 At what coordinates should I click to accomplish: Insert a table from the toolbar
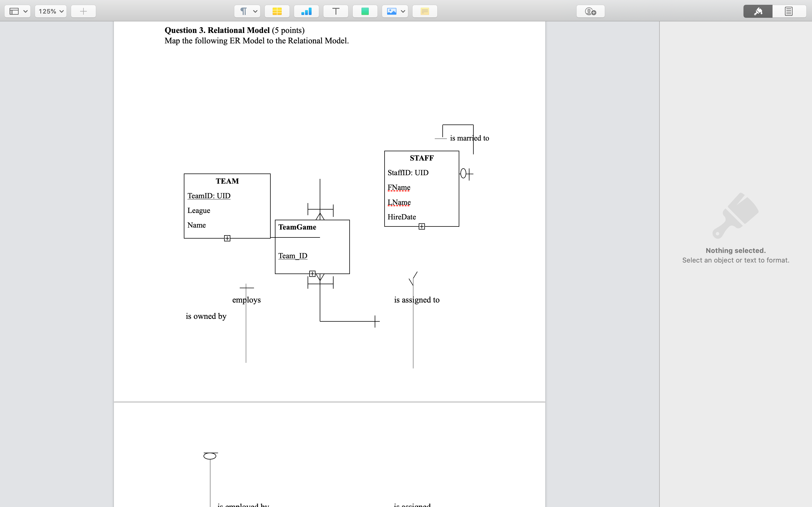tap(277, 11)
